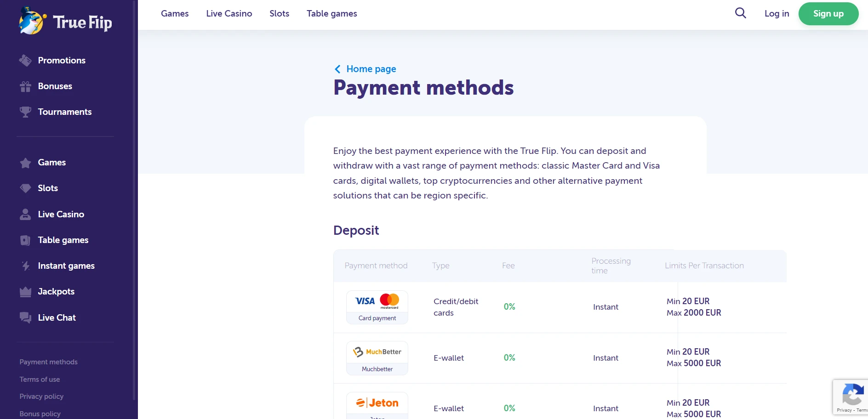Open the Live Casino top menu item
The height and width of the screenshot is (419, 868).
(x=229, y=13)
